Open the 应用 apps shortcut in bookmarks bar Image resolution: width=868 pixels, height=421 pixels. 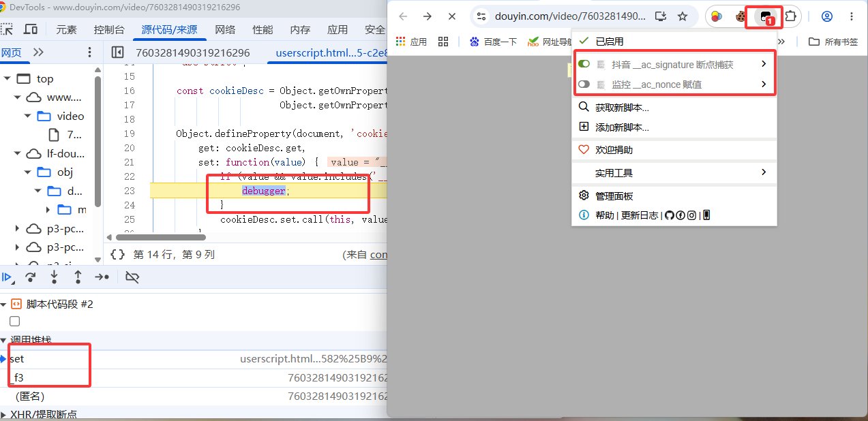pos(411,42)
